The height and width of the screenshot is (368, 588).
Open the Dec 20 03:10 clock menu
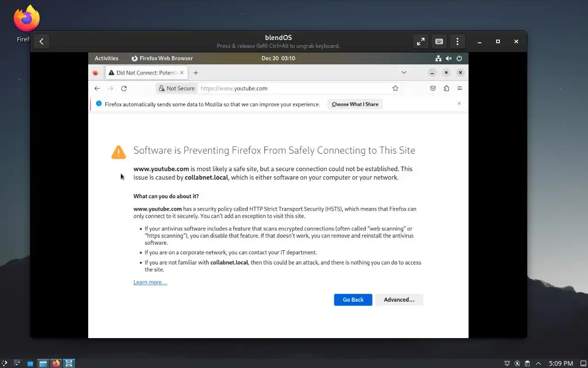[278, 58]
